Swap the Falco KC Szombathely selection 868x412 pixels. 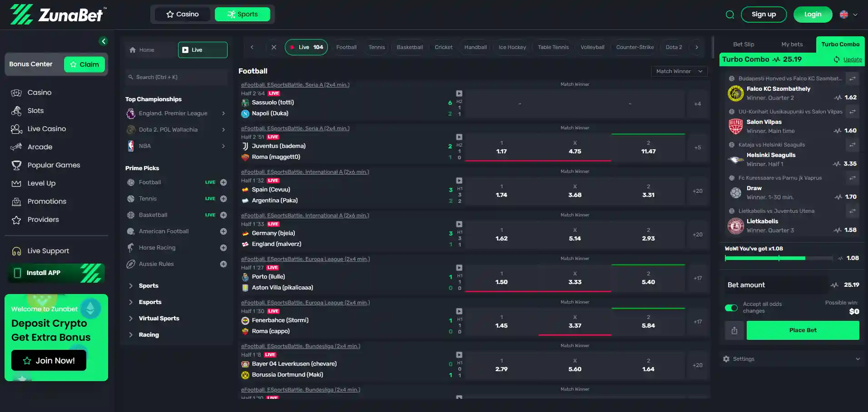[x=853, y=78]
